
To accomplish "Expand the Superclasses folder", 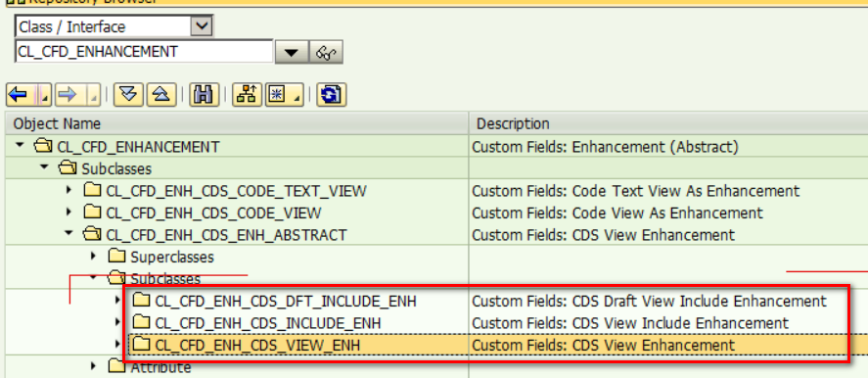I will tap(94, 256).
